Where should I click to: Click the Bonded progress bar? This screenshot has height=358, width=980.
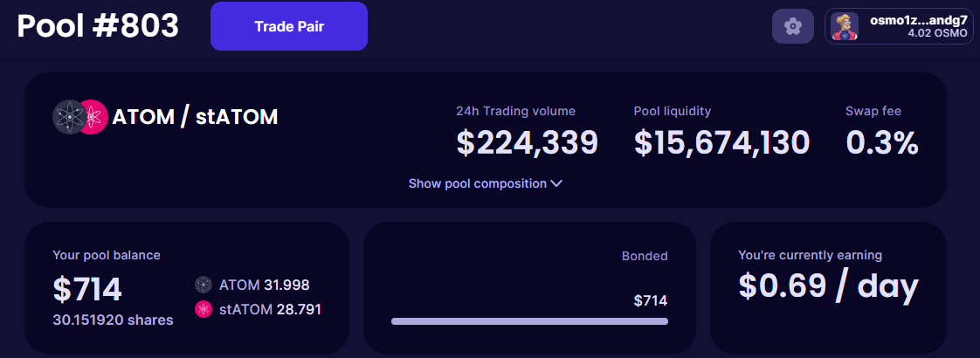[529, 321]
